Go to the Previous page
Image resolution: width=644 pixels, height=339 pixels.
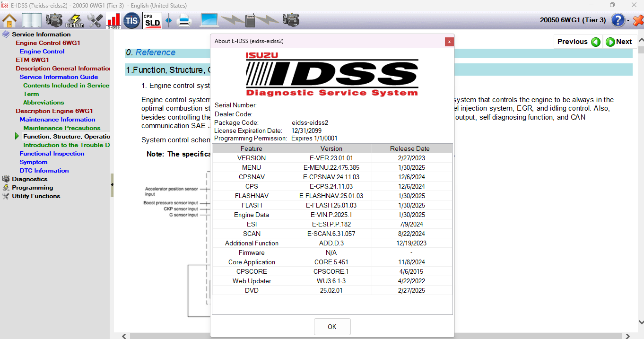(579, 42)
